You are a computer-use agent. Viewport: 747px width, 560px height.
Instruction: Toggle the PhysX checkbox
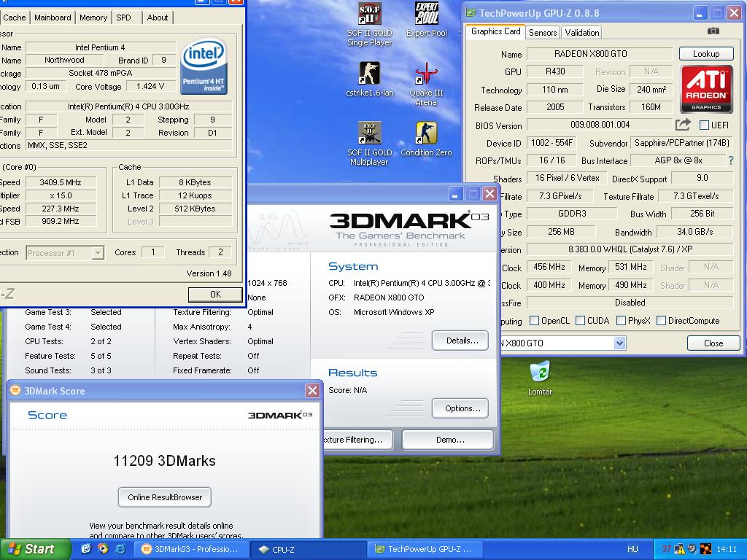point(621,321)
